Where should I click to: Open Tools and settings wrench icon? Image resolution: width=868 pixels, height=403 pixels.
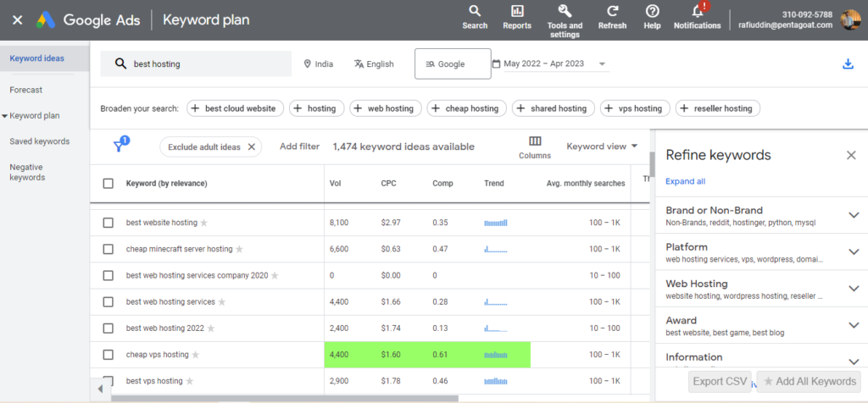click(565, 21)
